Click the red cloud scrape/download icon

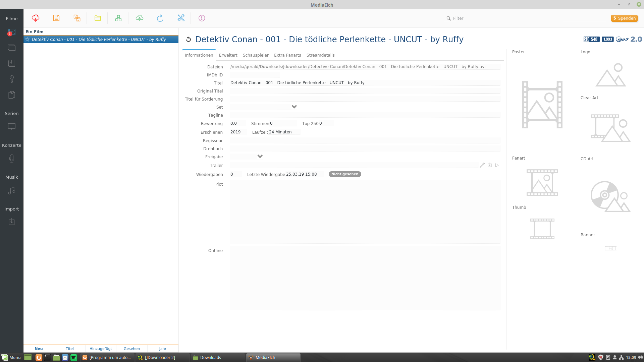tap(36, 18)
